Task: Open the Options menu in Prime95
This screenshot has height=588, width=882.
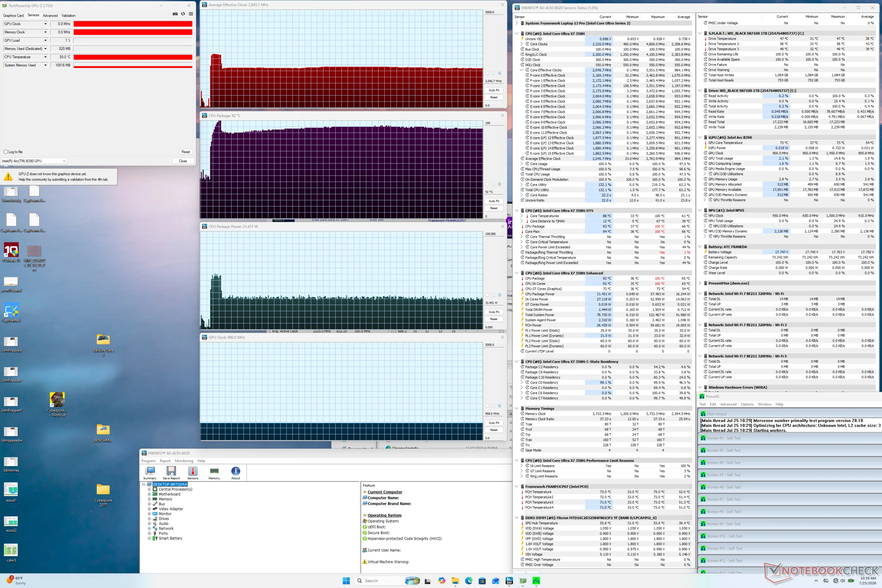Action: point(747,404)
